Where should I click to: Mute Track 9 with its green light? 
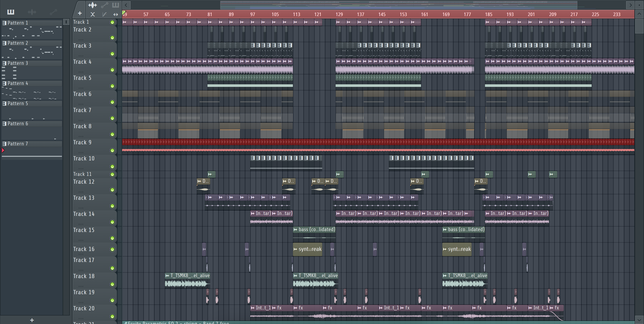pos(112,151)
